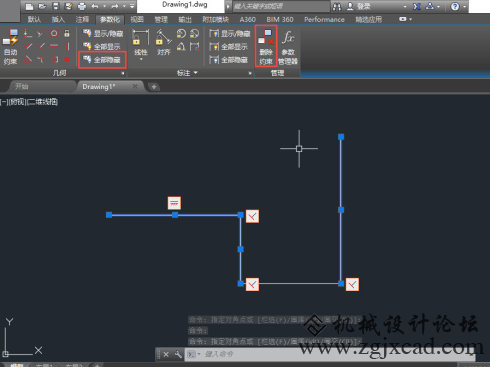The width and height of the screenshot is (491, 368).
Task: Click dimensional Show All (全部显示) button
Action: coord(229,47)
